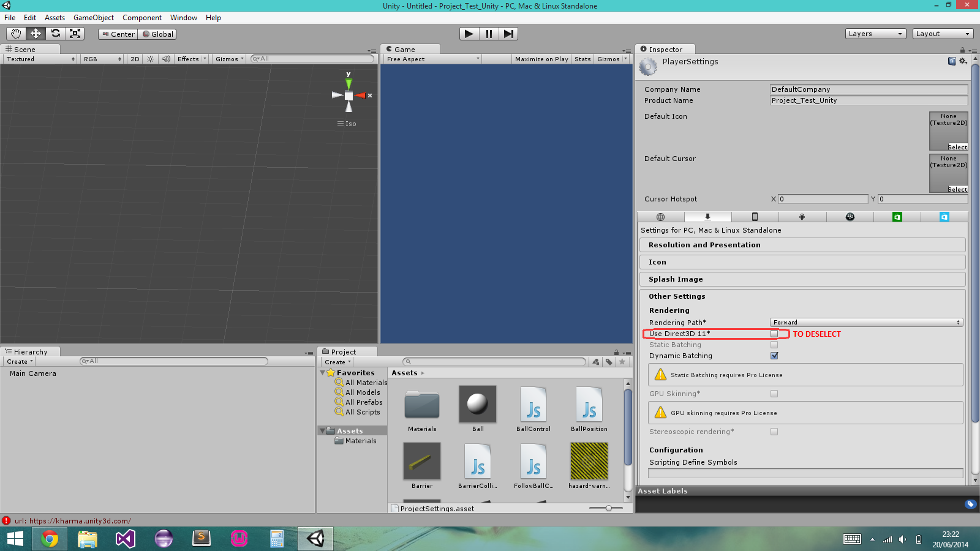Toggle Inspector panel lock icon

(x=962, y=50)
